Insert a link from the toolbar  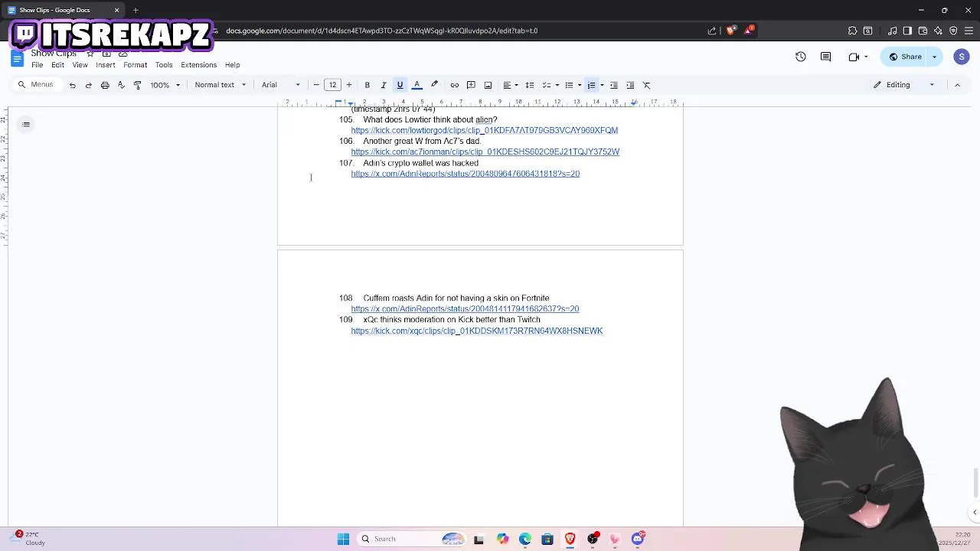pyautogui.click(x=455, y=85)
